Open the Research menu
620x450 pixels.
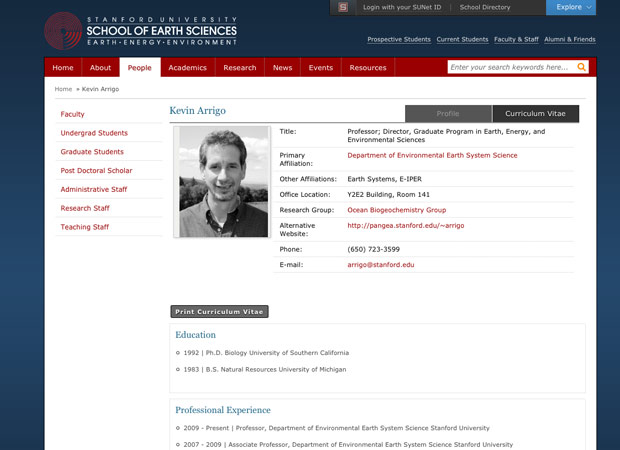click(240, 68)
